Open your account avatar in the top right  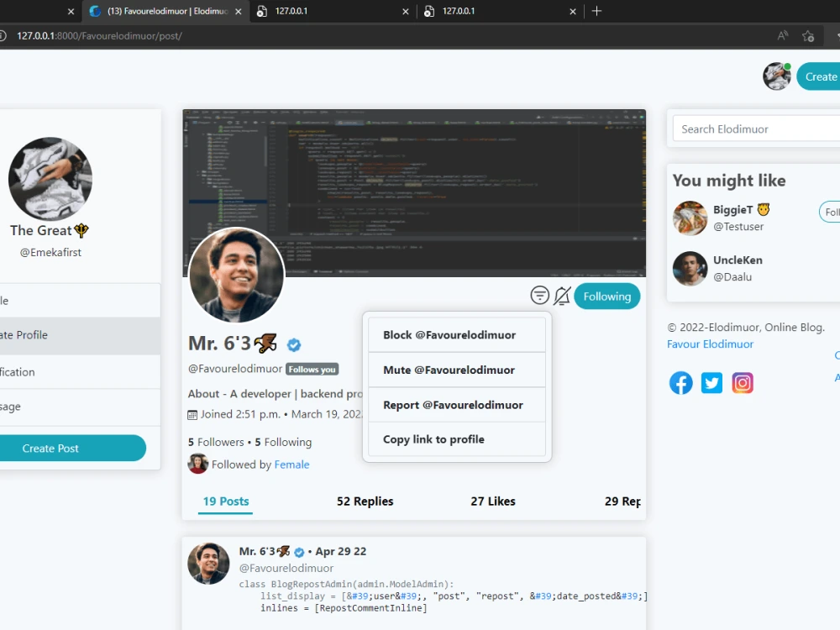point(777,76)
